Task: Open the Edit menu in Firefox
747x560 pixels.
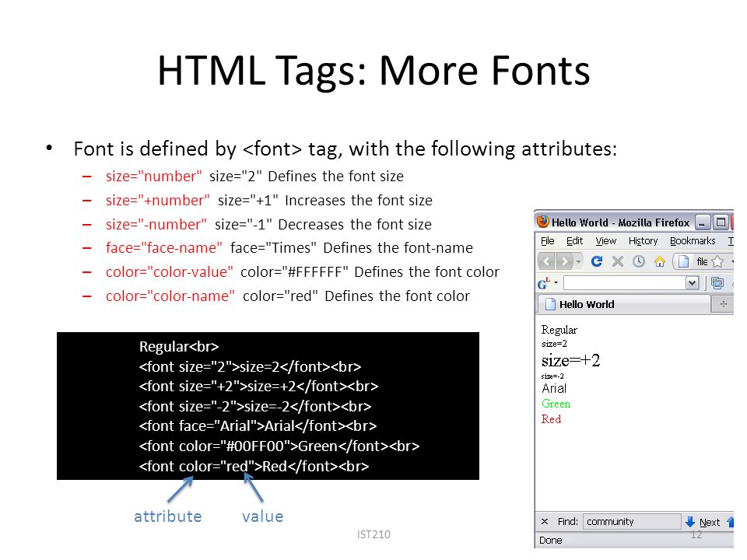Action: (x=574, y=241)
